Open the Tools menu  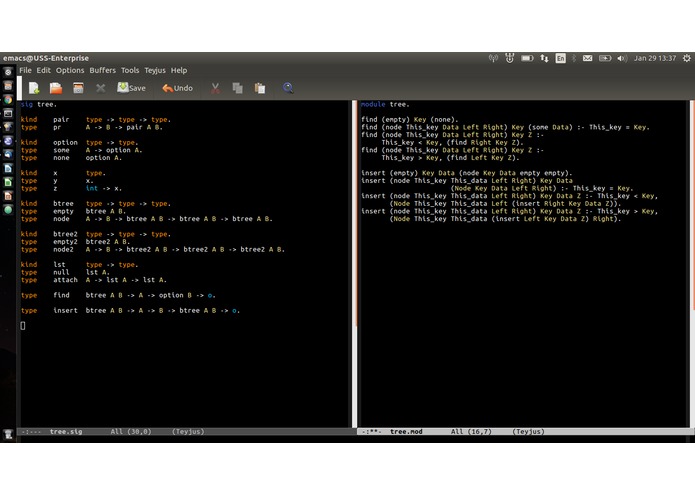tap(130, 70)
